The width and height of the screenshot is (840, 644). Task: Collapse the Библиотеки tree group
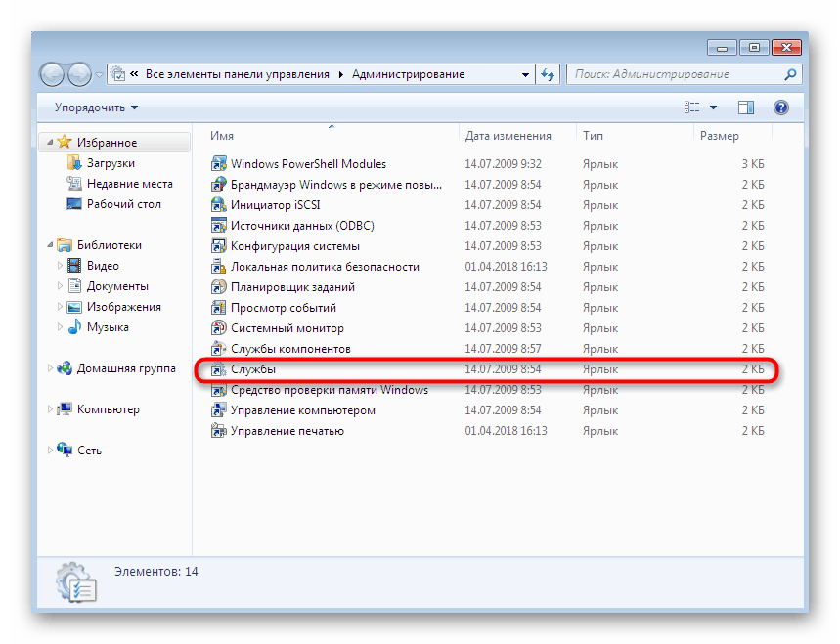[50, 244]
